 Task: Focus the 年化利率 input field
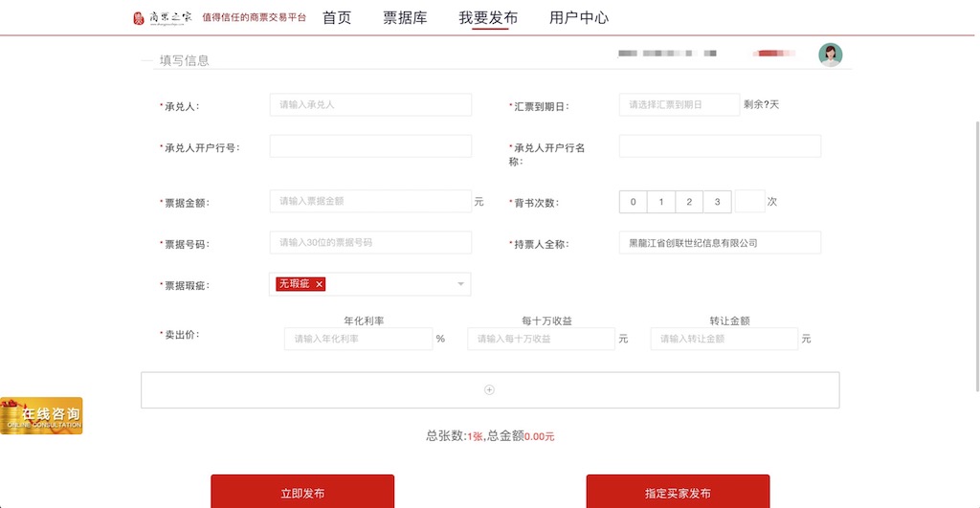click(x=358, y=339)
